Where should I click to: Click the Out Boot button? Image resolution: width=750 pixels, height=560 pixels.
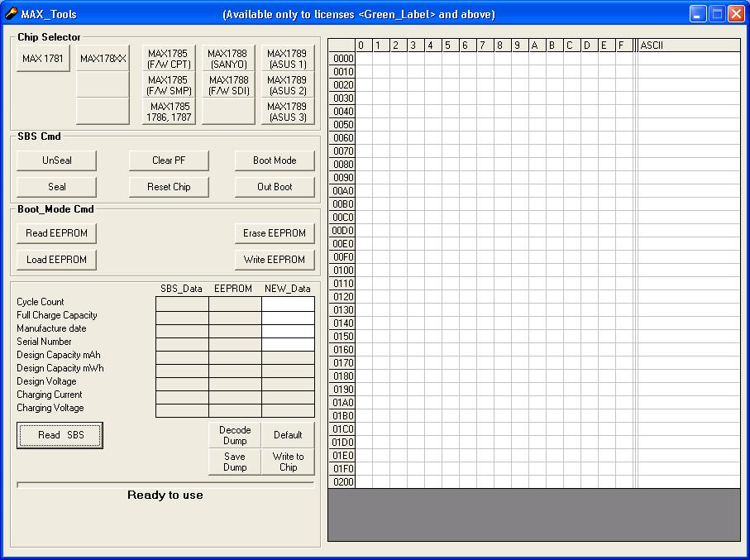pos(275,187)
